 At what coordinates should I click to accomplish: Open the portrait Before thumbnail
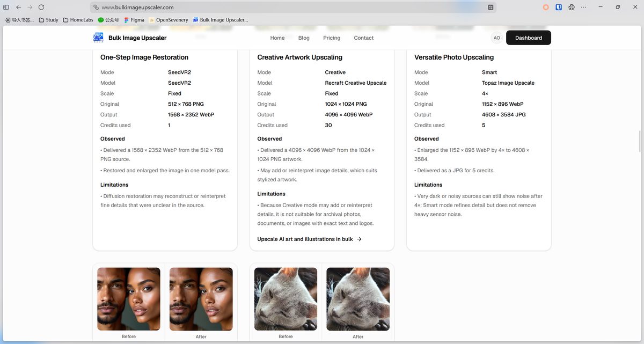coord(129,299)
